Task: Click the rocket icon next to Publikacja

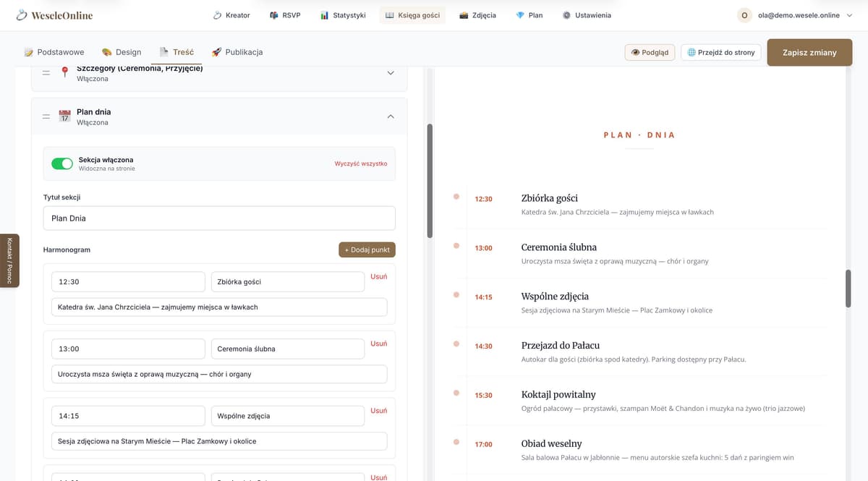Action: (216, 52)
